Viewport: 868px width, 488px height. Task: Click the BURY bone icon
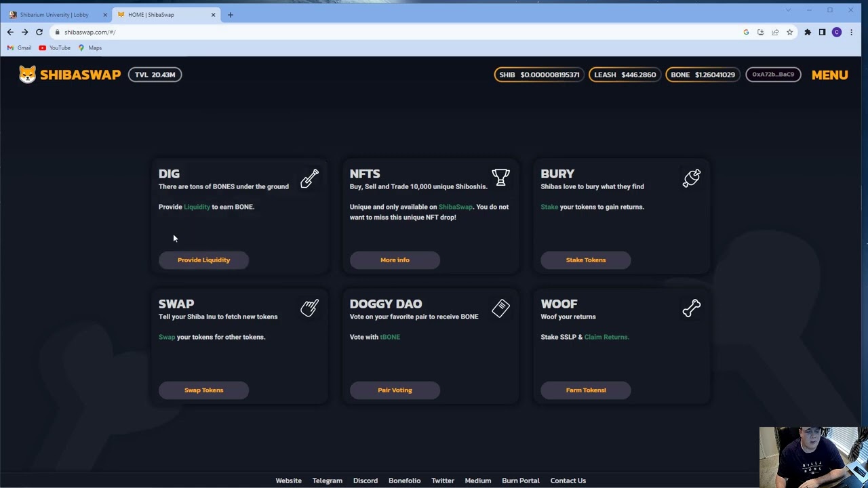coord(691,178)
